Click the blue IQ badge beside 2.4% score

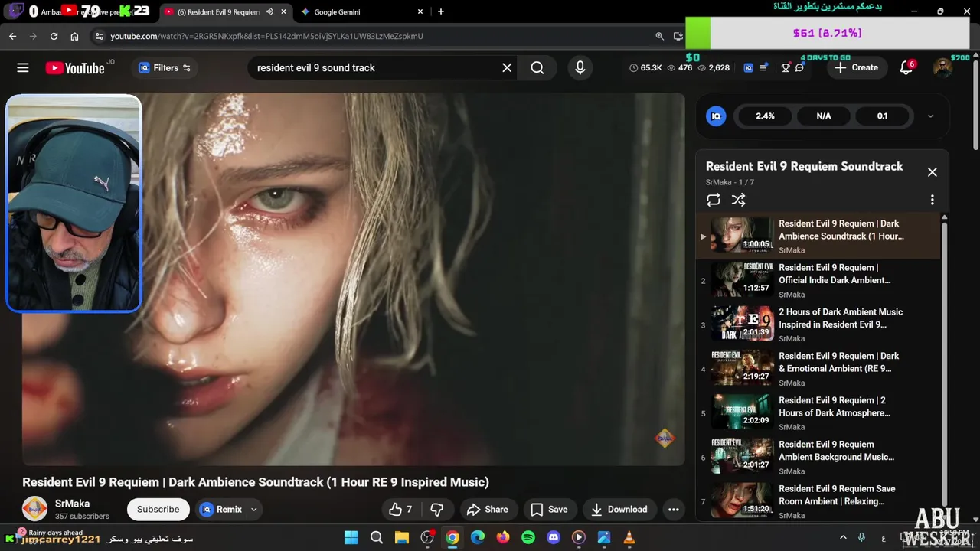coord(716,116)
